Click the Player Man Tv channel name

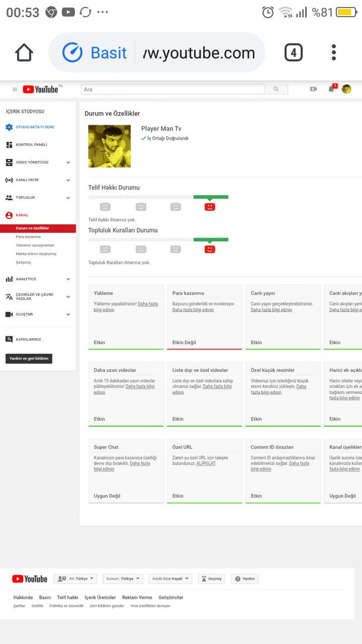coord(161,129)
